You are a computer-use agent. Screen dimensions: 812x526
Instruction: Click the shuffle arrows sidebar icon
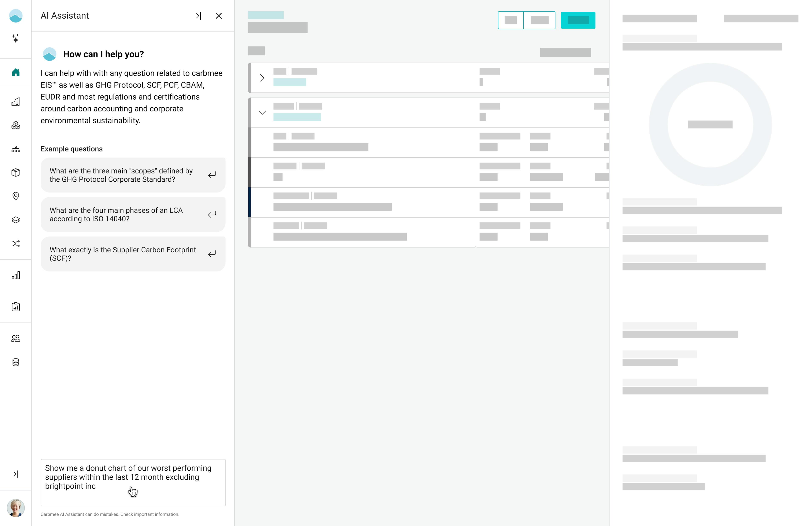pyautogui.click(x=16, y=244)
